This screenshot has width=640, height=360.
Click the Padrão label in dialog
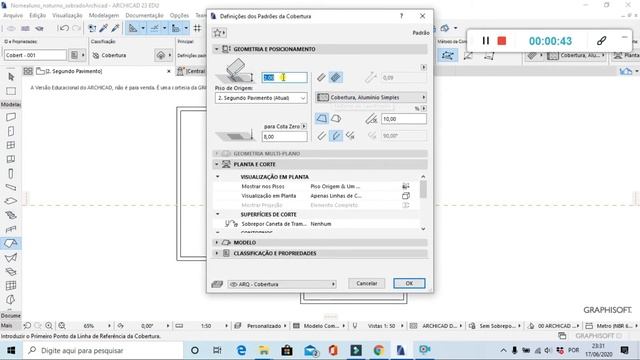tap(421, 33)
